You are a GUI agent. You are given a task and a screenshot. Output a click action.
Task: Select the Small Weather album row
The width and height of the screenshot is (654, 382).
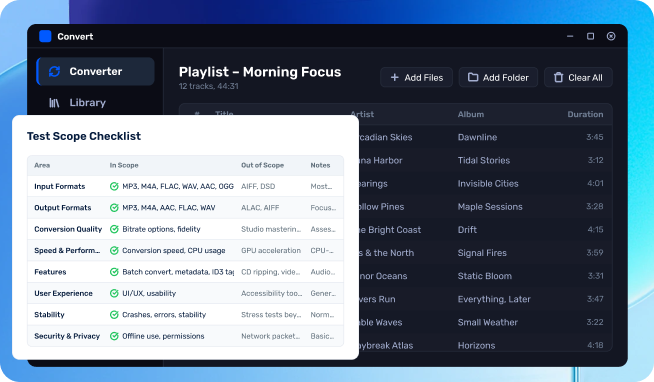pyautogui.click(x=485, y=322)
